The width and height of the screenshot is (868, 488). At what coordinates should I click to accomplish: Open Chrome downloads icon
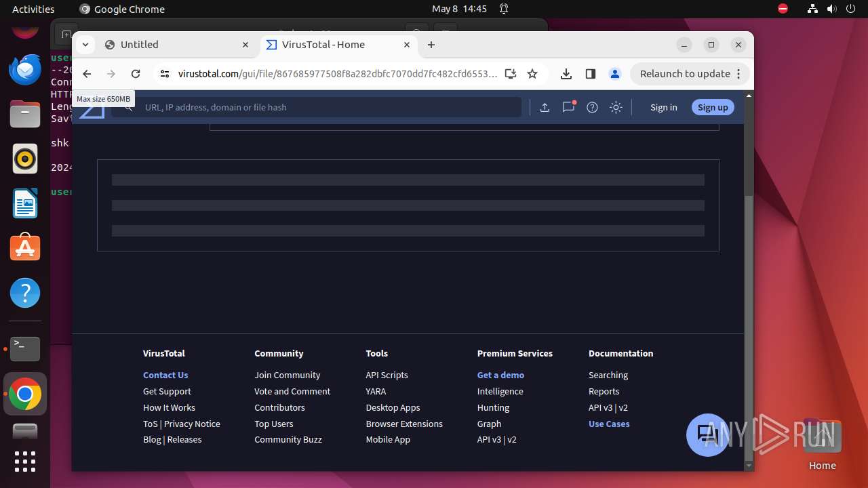point(566,74)
